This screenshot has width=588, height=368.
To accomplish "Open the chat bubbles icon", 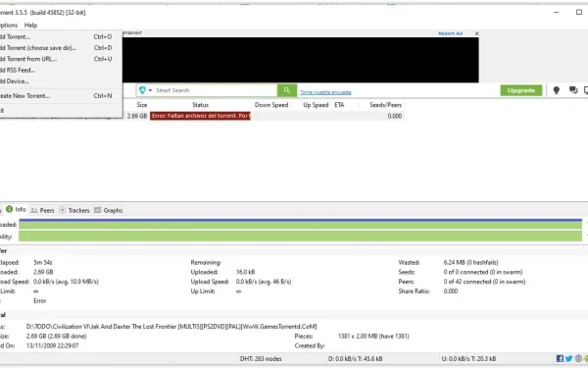I will coord(573,90).
